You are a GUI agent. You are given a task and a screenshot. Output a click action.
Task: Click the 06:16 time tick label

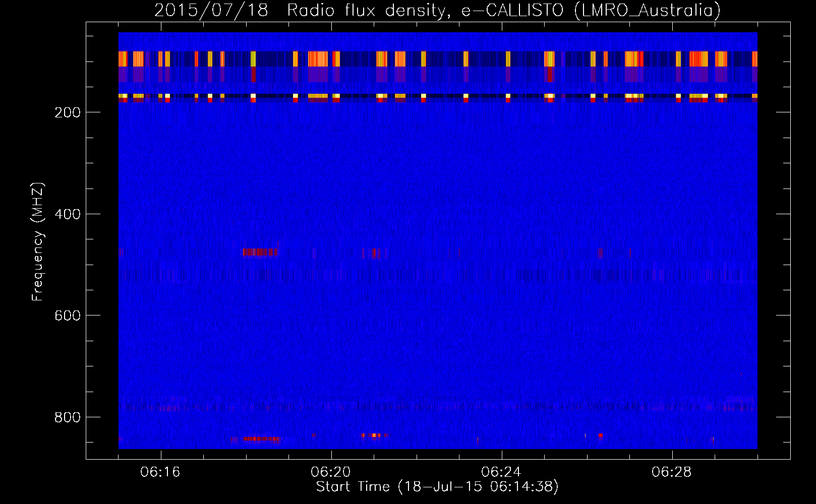point(160,472)
